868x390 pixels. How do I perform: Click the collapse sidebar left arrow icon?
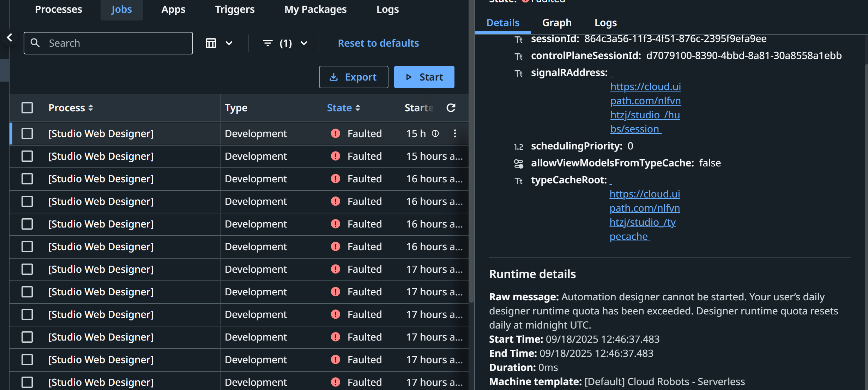10,37
